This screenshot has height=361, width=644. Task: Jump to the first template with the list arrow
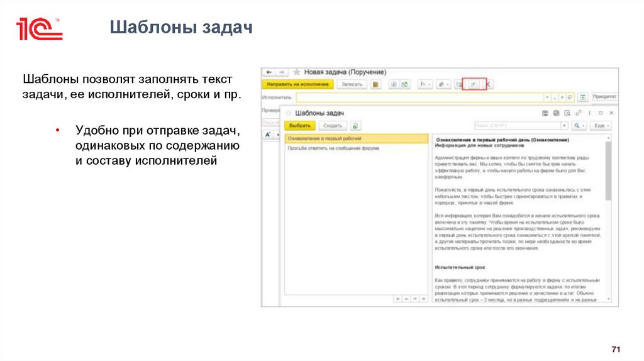point(397,299)
